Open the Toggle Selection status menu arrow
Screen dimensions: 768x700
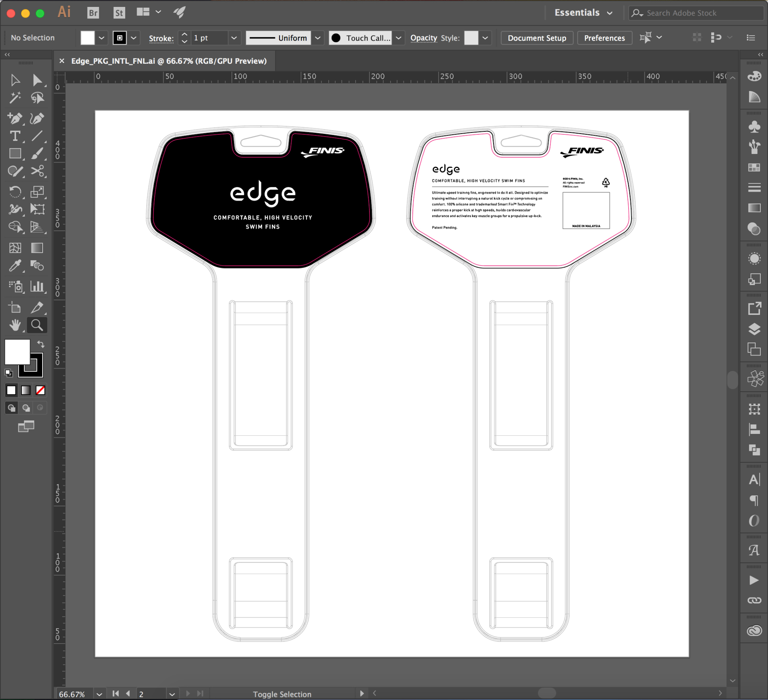click(361, 693)
